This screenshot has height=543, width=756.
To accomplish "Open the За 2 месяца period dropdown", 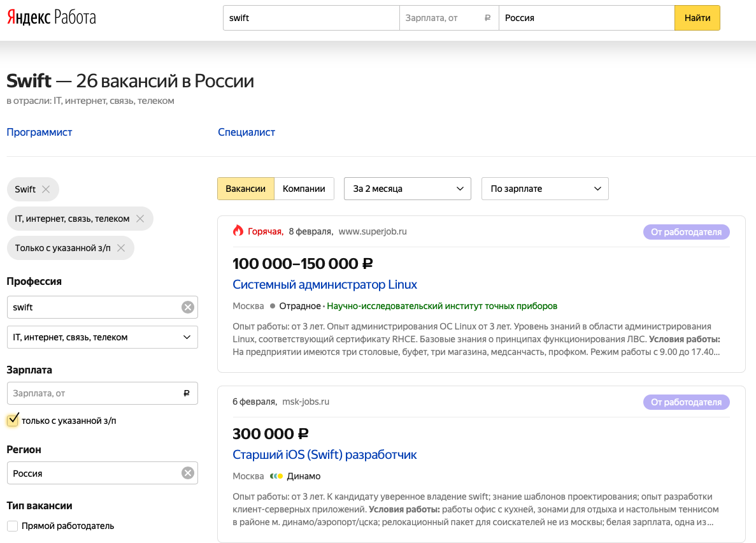I will point(408,189).
